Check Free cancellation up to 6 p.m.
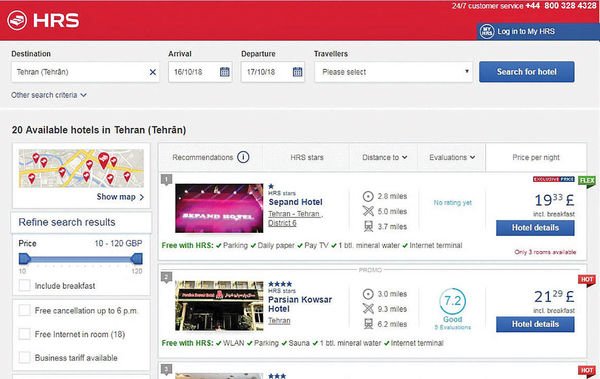The width and height of the screenshot is (600, 379). (x=24, y=310)
